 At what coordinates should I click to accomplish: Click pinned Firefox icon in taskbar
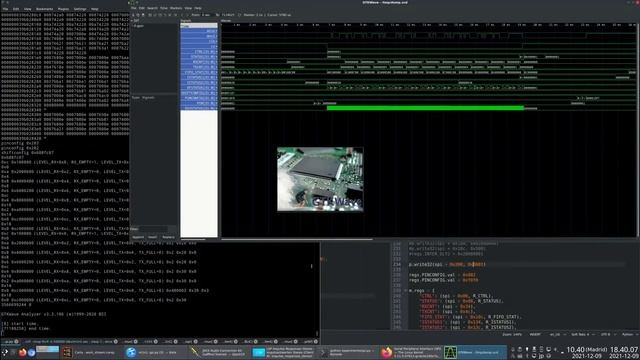[22, 352]
